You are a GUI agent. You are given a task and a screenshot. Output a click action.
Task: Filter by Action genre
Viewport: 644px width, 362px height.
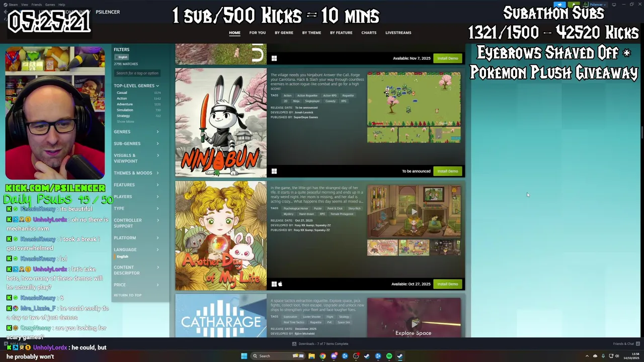point(122,99)
